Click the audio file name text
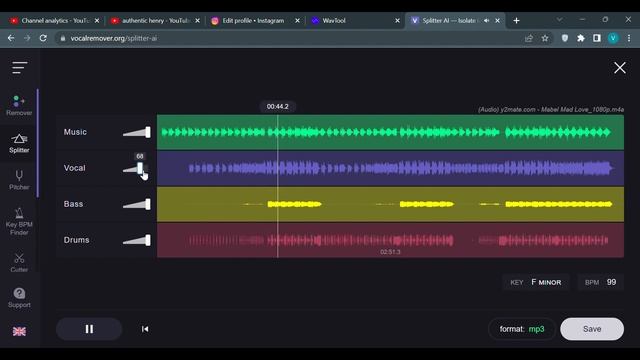The height and width of the screenshot is (360, 640). tap(551, 109)
